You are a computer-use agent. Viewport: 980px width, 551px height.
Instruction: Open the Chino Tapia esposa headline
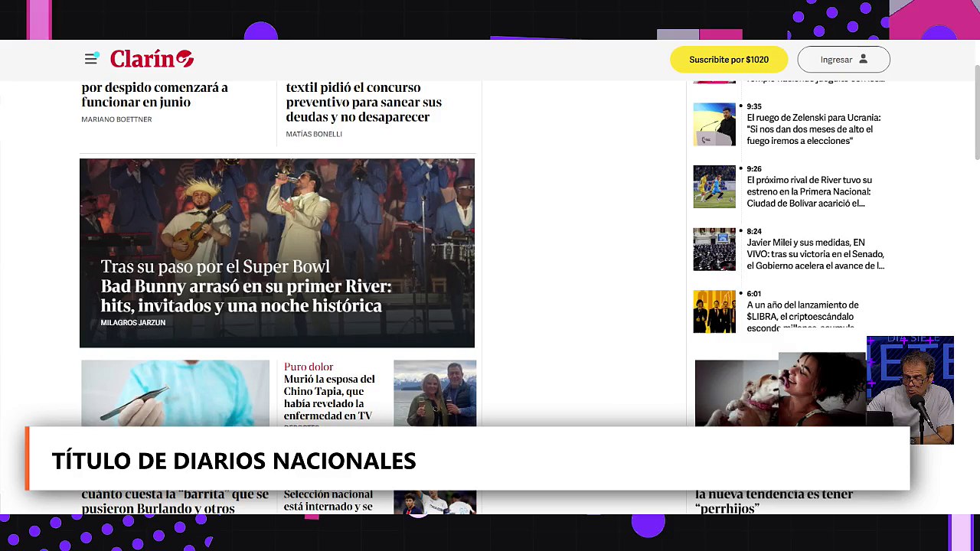click(x=329, y=397)
